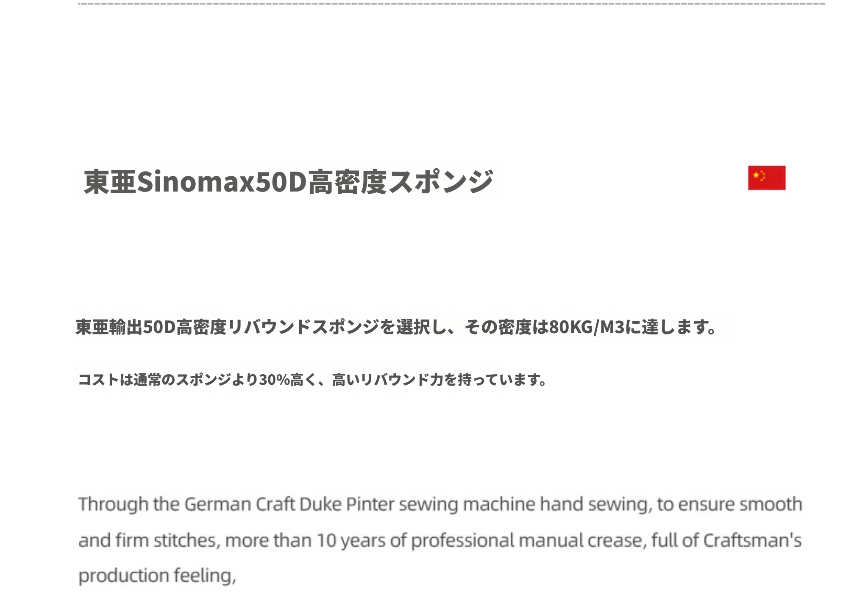Screen dimensions: 868x606
Task: Click コストは at the cost line start
Action: point(106,380)
